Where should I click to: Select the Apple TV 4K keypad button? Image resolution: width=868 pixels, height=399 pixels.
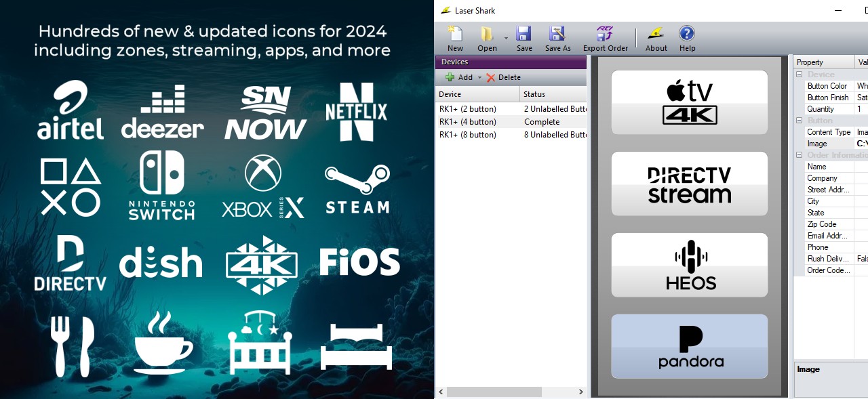(x=690, y=102)
